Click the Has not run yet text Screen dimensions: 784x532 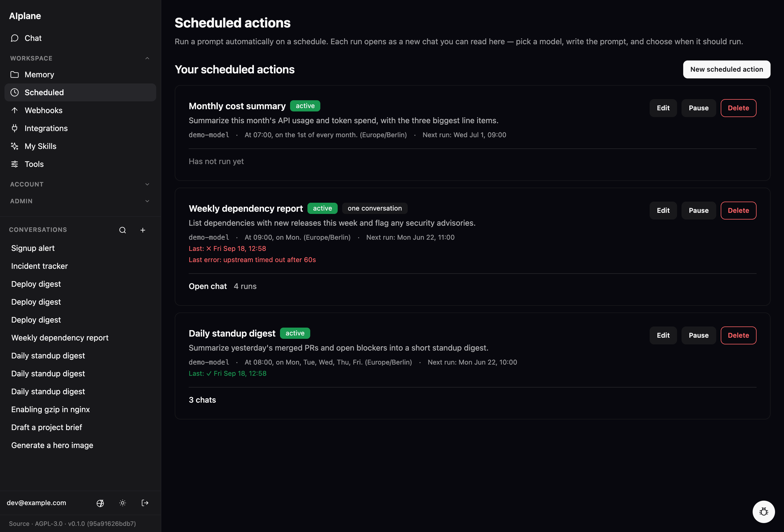216,162
